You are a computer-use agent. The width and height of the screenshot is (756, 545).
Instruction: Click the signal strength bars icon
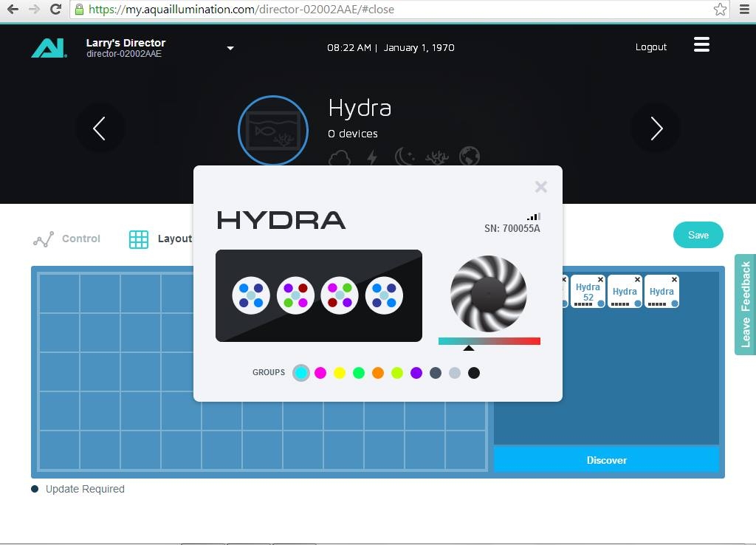(534, 216)
